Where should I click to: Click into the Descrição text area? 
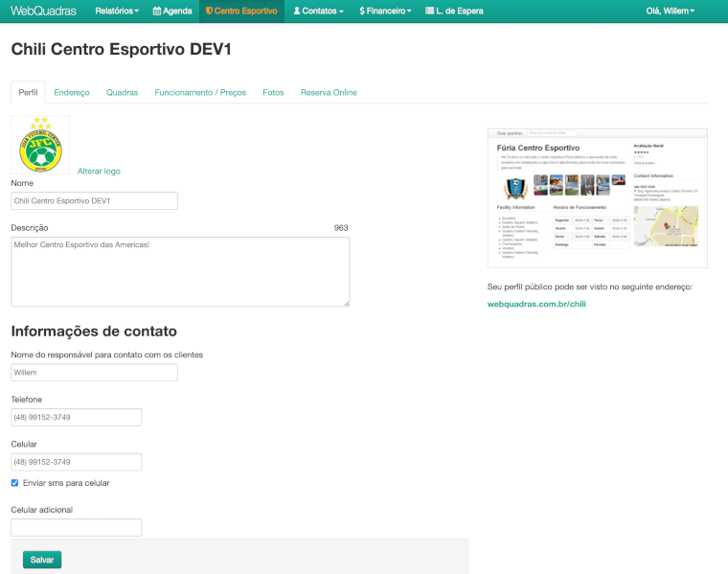pyautogui.click(x=180, y=272)
